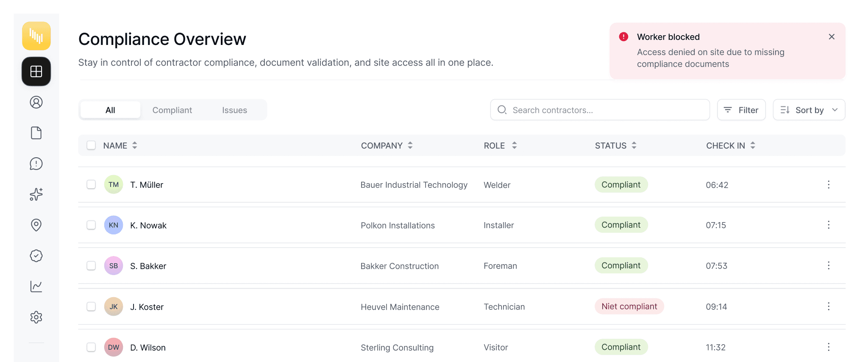Check the box for J. Koster
The width and height of the screenshot is (868, 362).
(x=91, y=306)
